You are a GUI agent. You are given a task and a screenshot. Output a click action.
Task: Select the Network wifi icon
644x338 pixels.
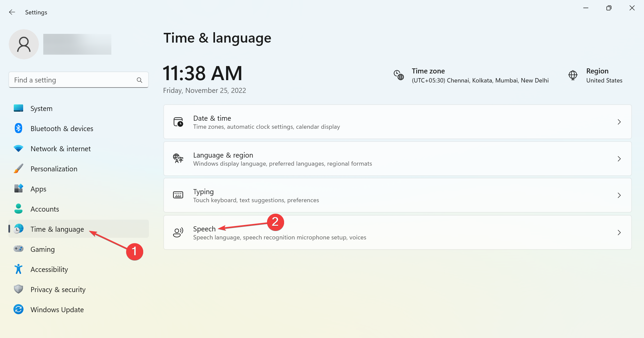click(18, 149)
